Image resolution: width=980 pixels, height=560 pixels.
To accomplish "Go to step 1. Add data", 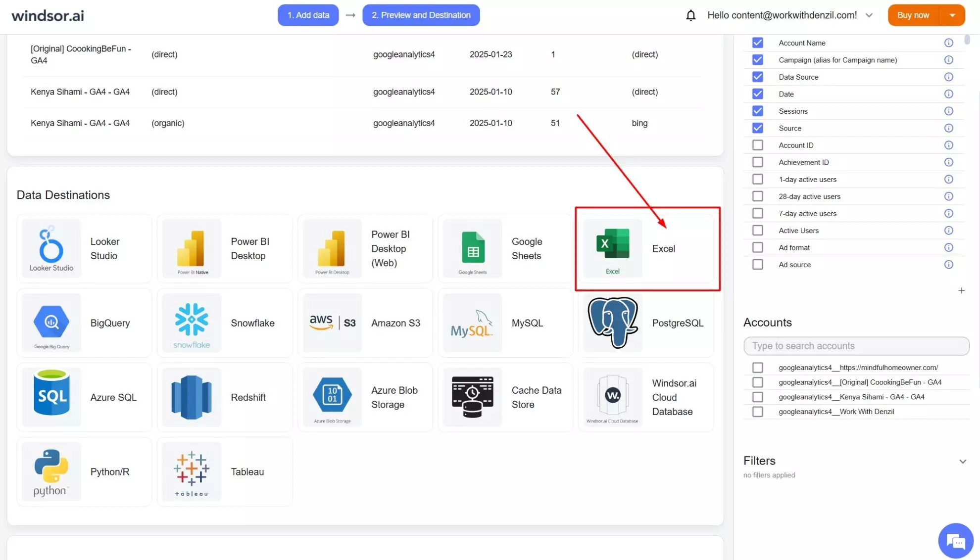I will [x=308, y=15].
